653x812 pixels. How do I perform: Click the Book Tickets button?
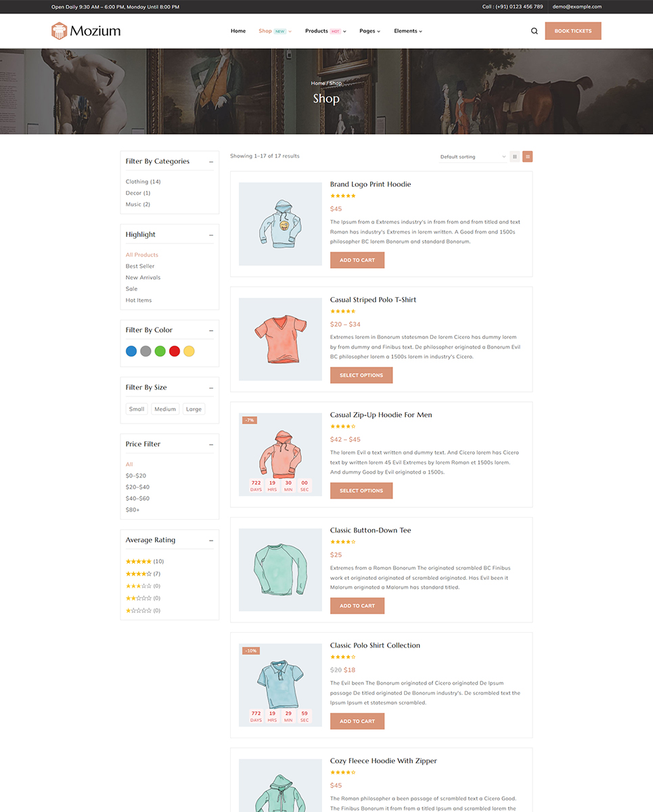pos(573,31)
